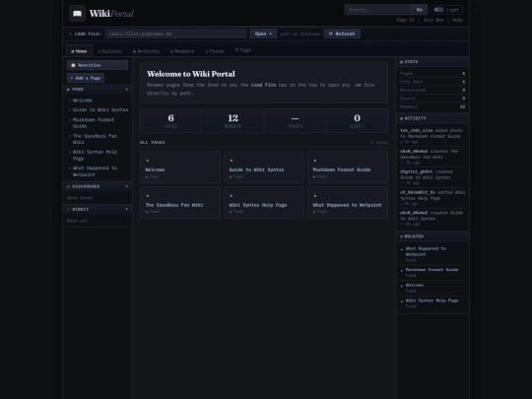Image resolution: width=532 pixels, height=399 pixels.
Task: Open the Join Now link
Action: (433, 20)
